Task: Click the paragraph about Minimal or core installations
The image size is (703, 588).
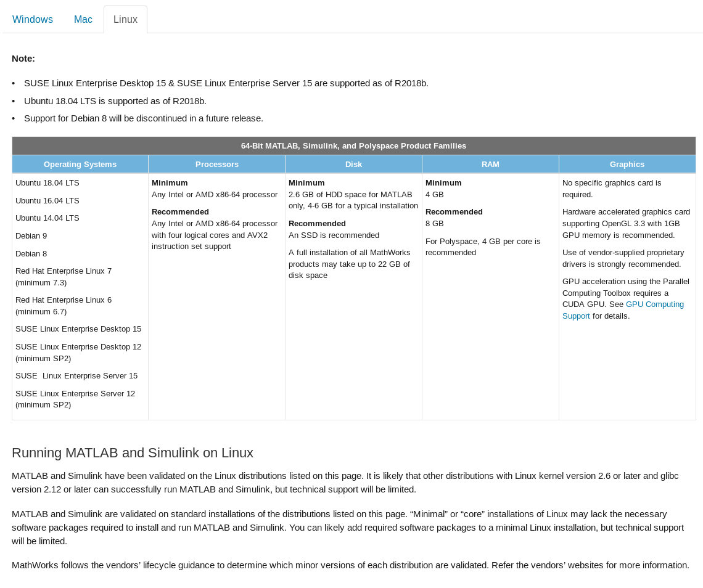Action: coord(348,528)
